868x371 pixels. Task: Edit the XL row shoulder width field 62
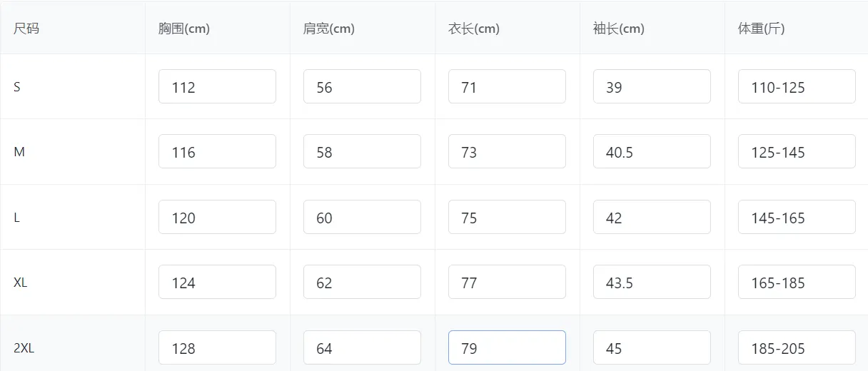tap(362, 282)
